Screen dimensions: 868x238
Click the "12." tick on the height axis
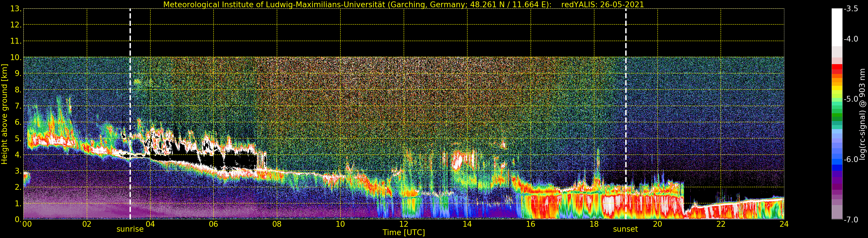[x=16, y=25]
